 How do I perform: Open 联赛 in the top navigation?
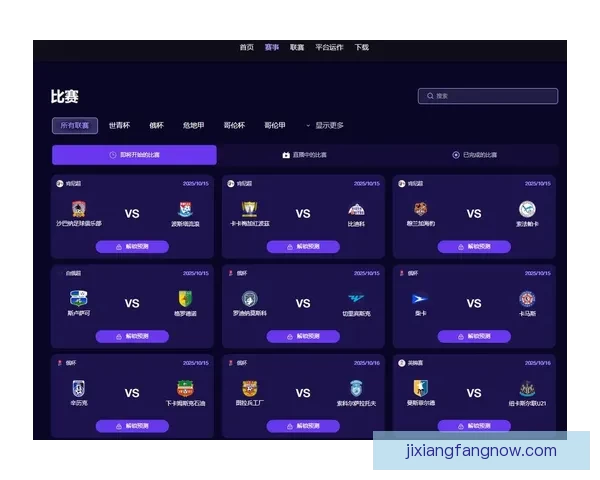tap(297, 47)
